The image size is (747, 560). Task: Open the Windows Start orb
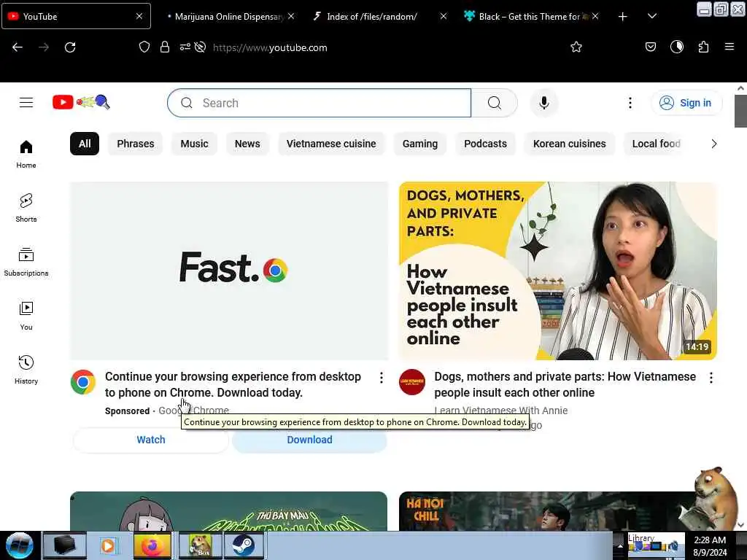(20, 545)
